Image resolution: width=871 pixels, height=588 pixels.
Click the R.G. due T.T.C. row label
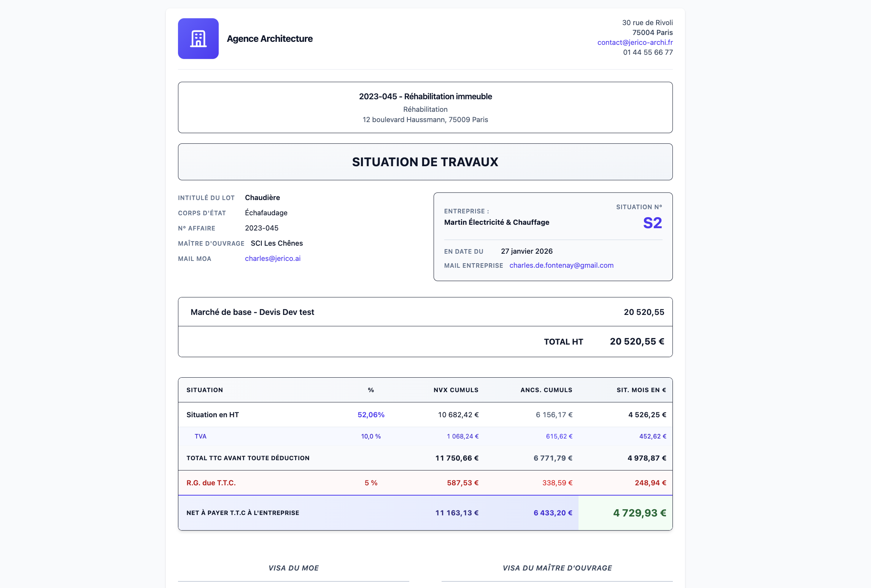point(211,483)
